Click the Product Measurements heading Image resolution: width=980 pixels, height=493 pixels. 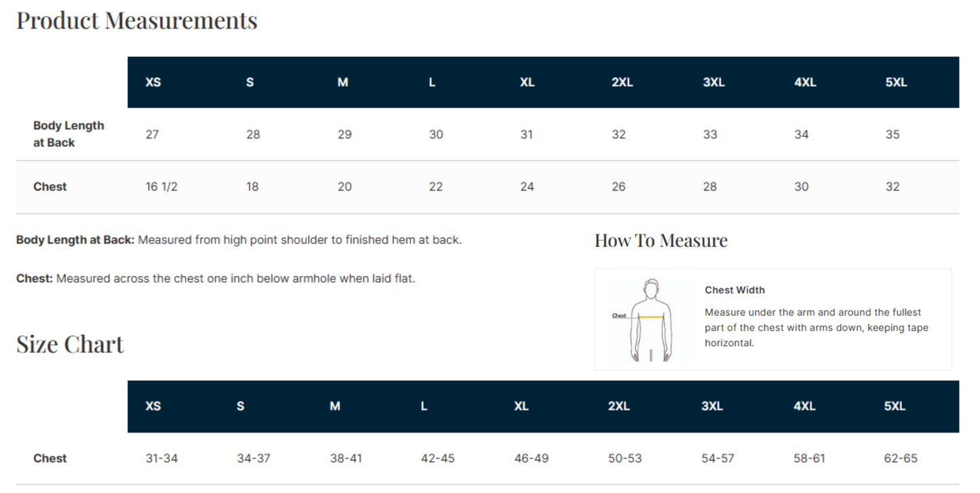[137, 20]
